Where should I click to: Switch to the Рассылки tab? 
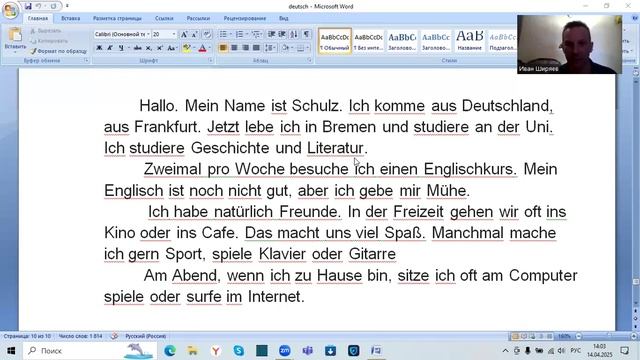(x=198, y=18)
